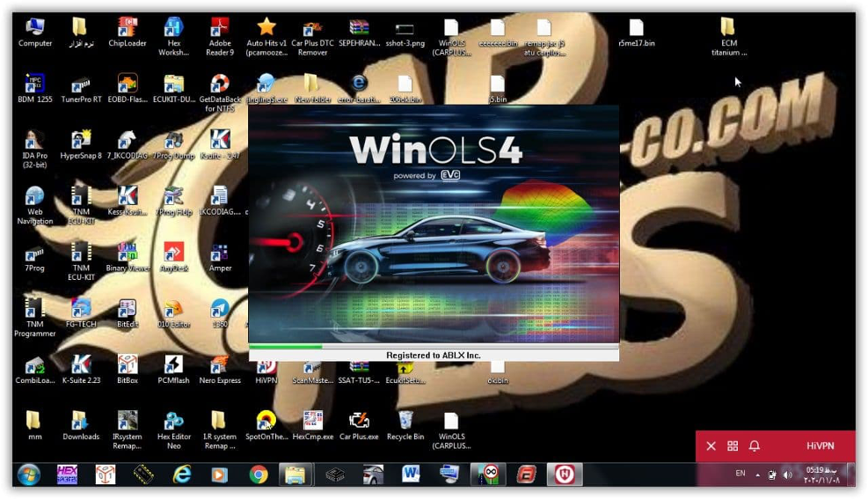Launch the PCMflash desktop shortcut
Screen dimensions: 868x500
pos(174,370)
